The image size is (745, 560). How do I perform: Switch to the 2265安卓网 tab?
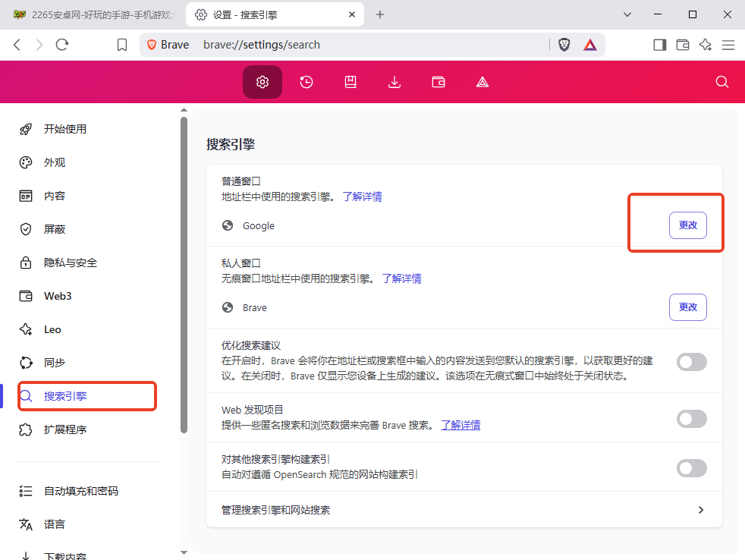click(94, 14)
